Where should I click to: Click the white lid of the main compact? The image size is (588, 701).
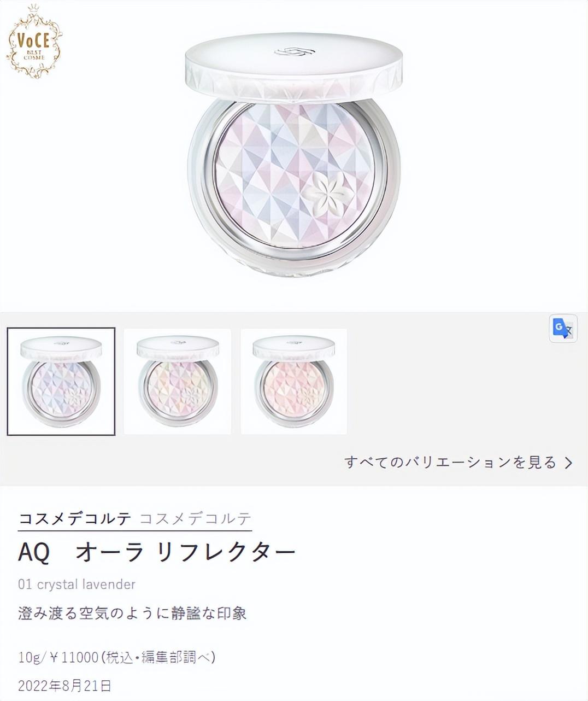(294, 67)
